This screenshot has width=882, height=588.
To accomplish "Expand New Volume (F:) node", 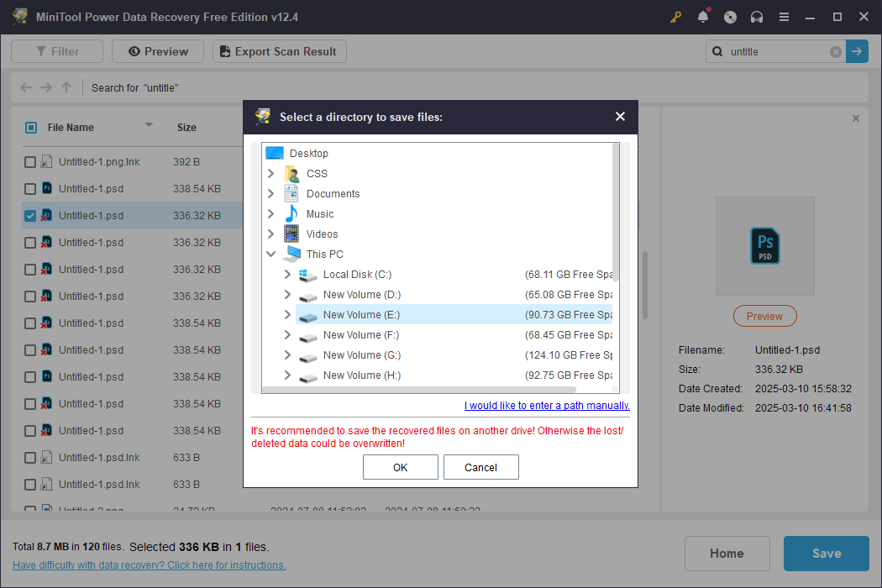I will pos(287,335).
